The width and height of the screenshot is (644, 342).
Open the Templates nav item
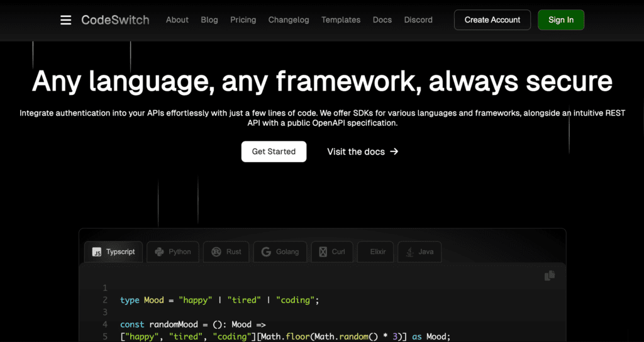coord(341,20)
